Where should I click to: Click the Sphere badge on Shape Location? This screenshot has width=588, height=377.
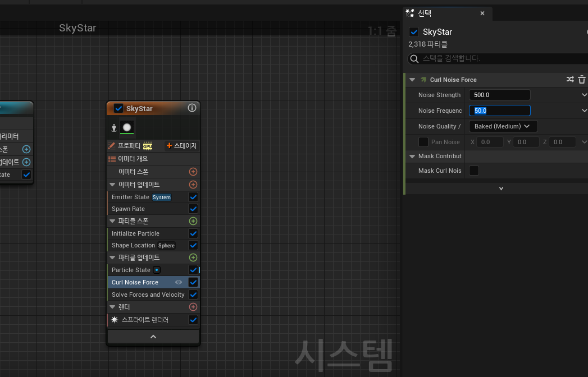click(166, 246)
